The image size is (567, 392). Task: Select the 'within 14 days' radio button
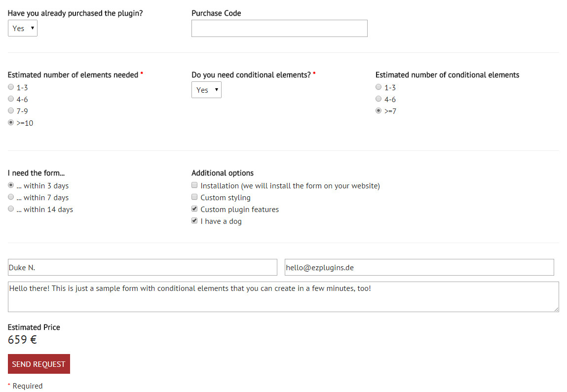tap(11, 209)
